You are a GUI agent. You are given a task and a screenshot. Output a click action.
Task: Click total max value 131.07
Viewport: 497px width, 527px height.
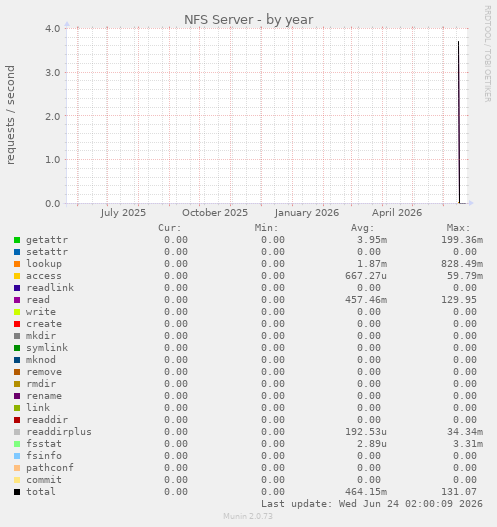tap(459, 492)
